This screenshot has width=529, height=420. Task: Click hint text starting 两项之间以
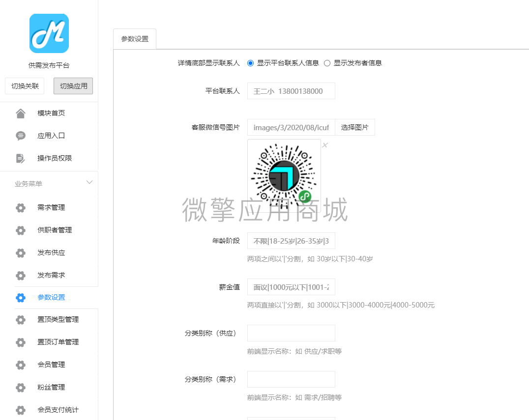(310, 259)
